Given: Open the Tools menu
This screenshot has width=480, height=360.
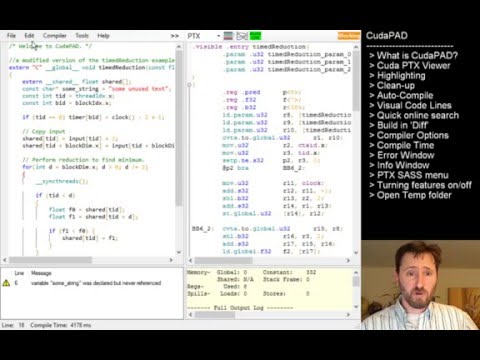Looking at the screenshot, I should click(x=82, y=36).
